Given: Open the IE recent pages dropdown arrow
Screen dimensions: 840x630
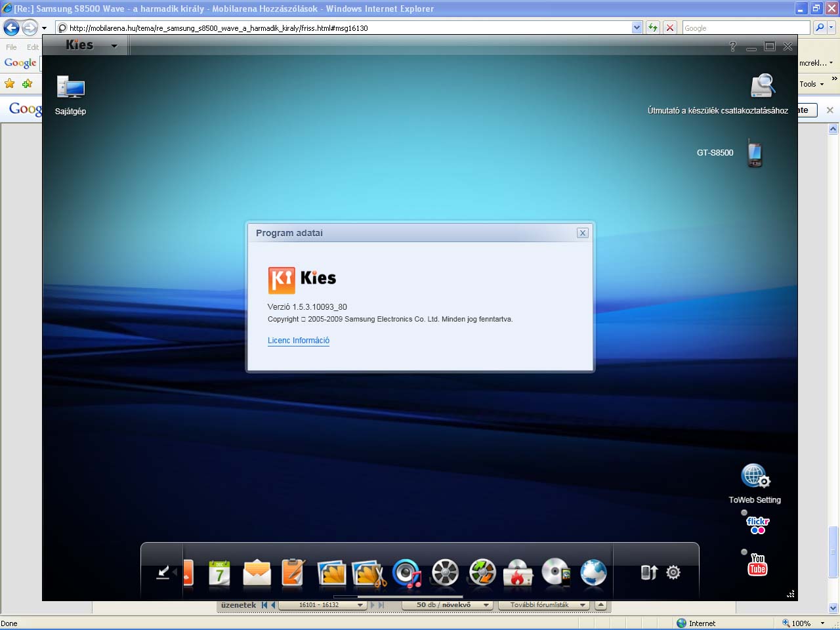Looking at the screenshot, I should 45,28.
